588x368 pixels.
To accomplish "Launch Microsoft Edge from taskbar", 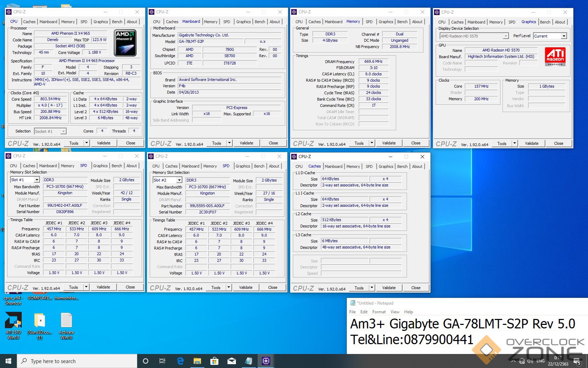I will click(x=180, y=361).
